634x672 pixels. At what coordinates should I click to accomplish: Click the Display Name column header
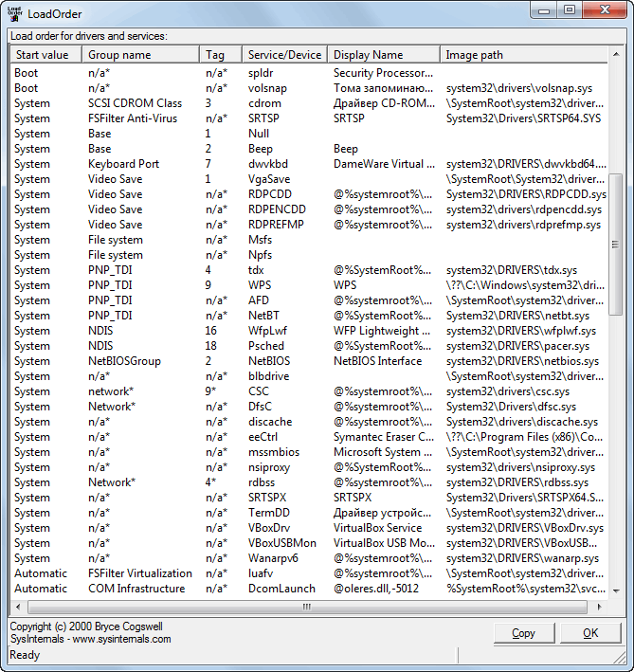[x=384, y=55]
